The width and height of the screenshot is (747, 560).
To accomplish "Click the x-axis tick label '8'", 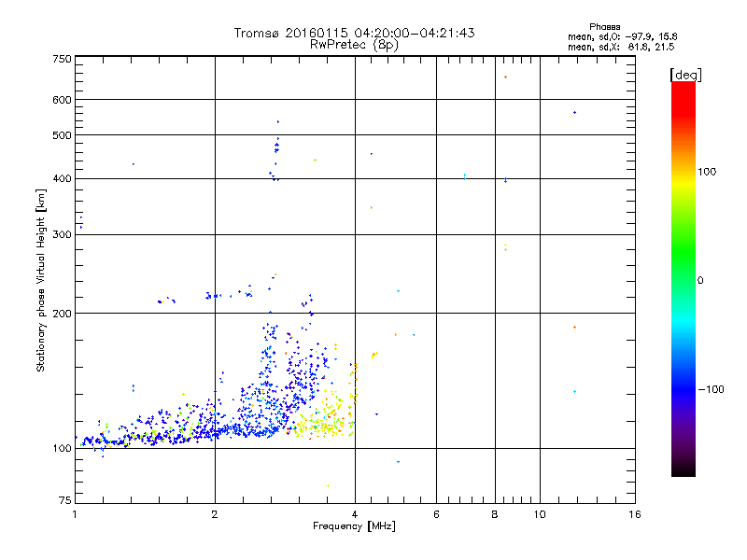I will coord(495,514).
